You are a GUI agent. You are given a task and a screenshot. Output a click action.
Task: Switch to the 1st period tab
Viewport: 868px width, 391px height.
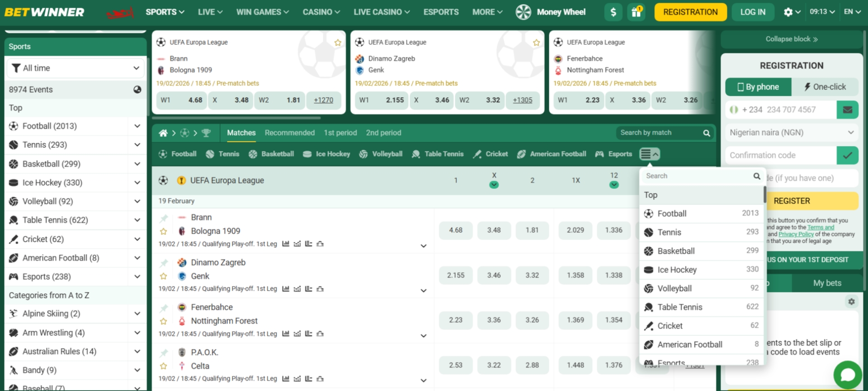[x=340, y=133]
